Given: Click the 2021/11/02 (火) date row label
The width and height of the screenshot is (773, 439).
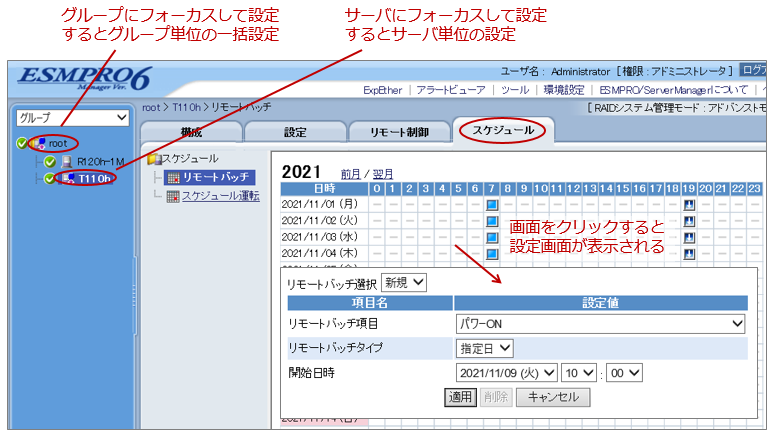Looking at the screenshot, I should coord(320,220).
